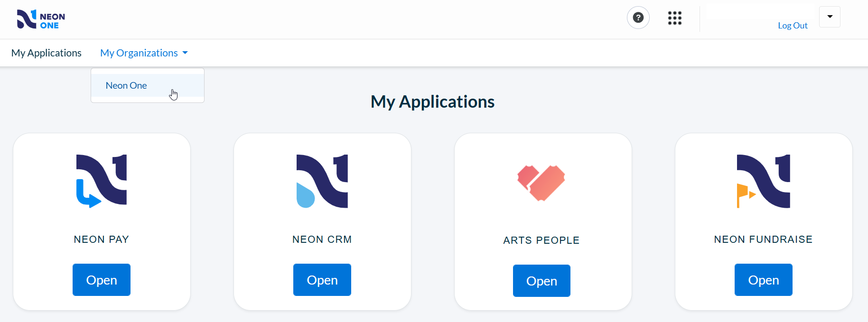Collapse the My Organizations dropdown
The height and width of the screenshot is (322, 868).
pos(144,53)
